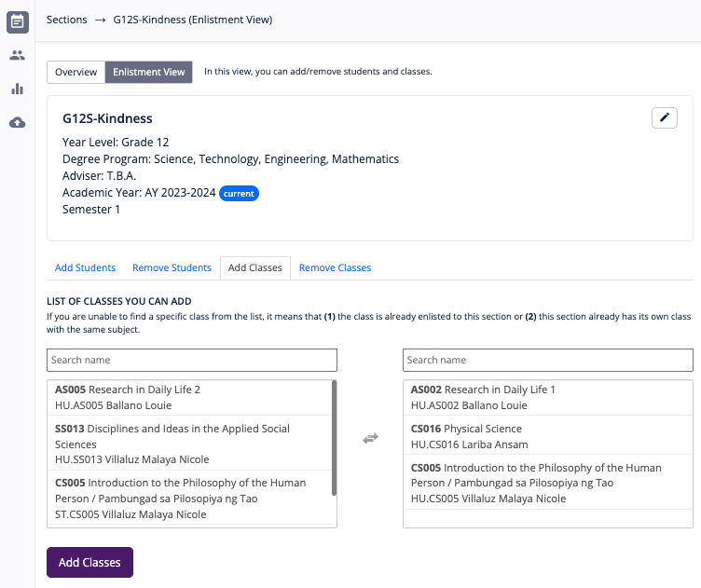Viewport: 701px width, 588px height.
Task: Open the calendar sections sidebar icon
Action: click(17, 21)
